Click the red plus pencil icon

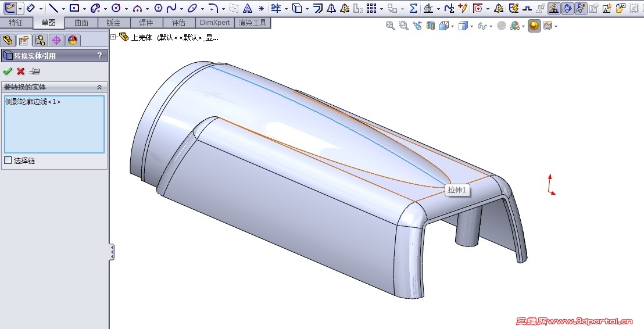463,8
